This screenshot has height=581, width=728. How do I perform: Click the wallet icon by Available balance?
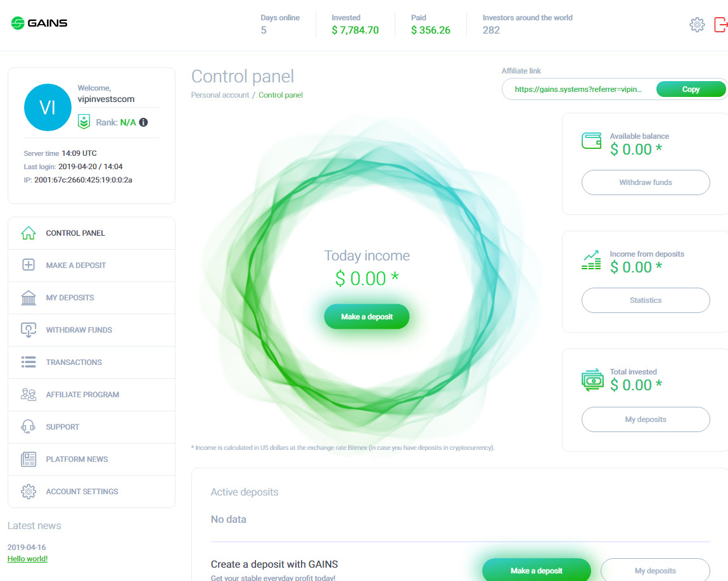(x=591, y=141)
